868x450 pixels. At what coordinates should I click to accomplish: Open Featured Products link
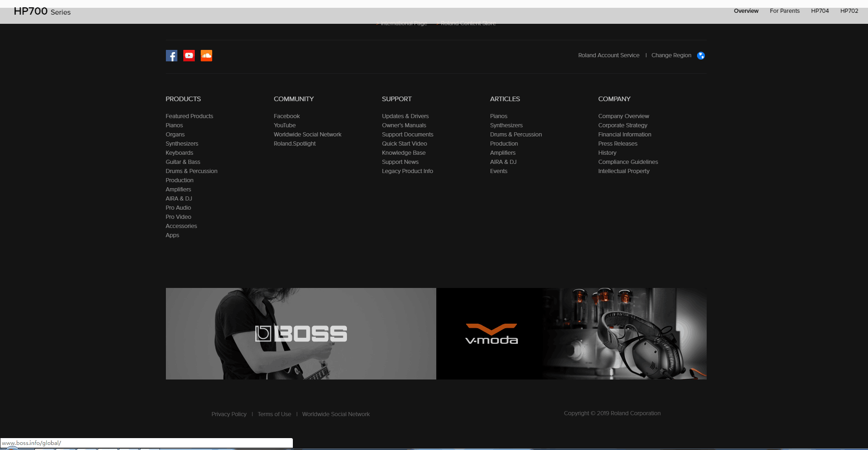pyautogui.click(x=189, y=116)
